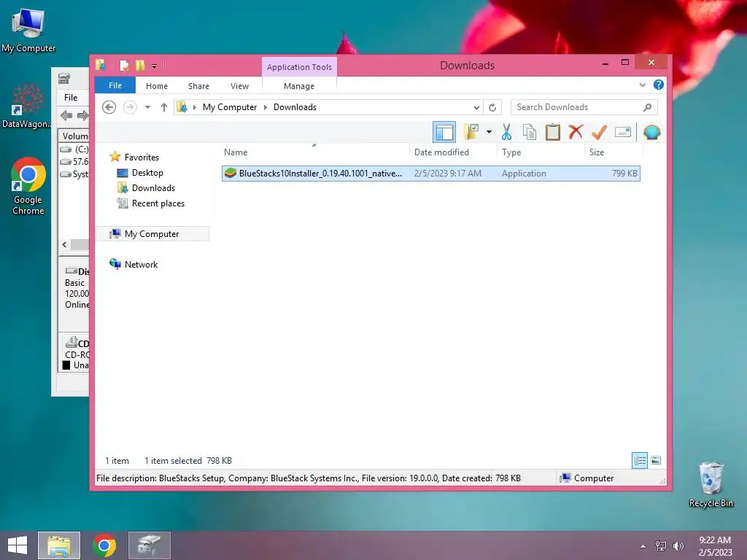Click the Rename toolbar icon
The width and height of the screenshot is (747, 560).
tap(623, 132)
